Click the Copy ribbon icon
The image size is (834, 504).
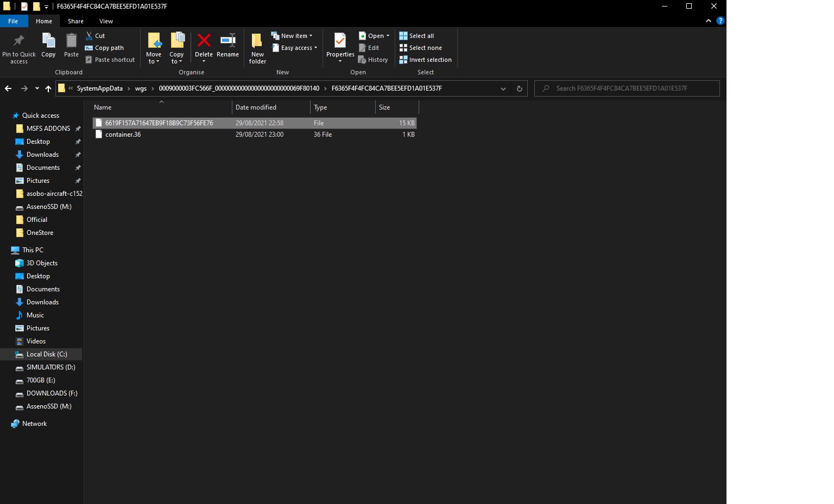[48, 41]
